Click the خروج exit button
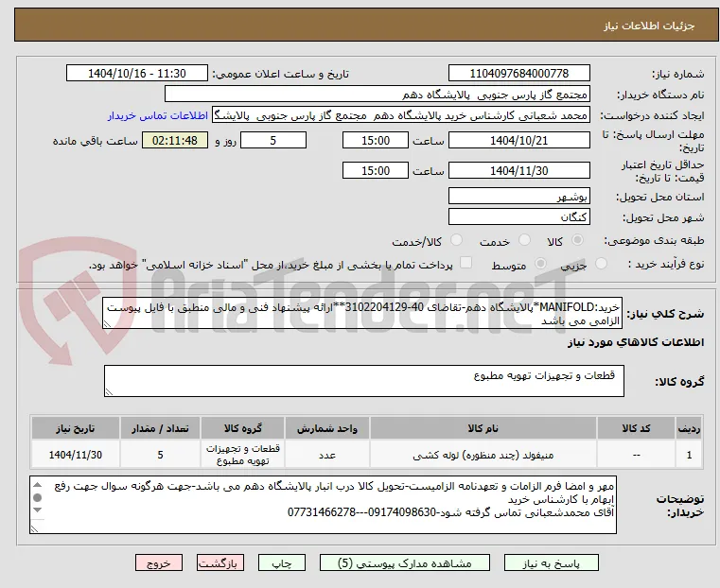The height and width of the screenshot is (588, 720). tap(159, 562)
